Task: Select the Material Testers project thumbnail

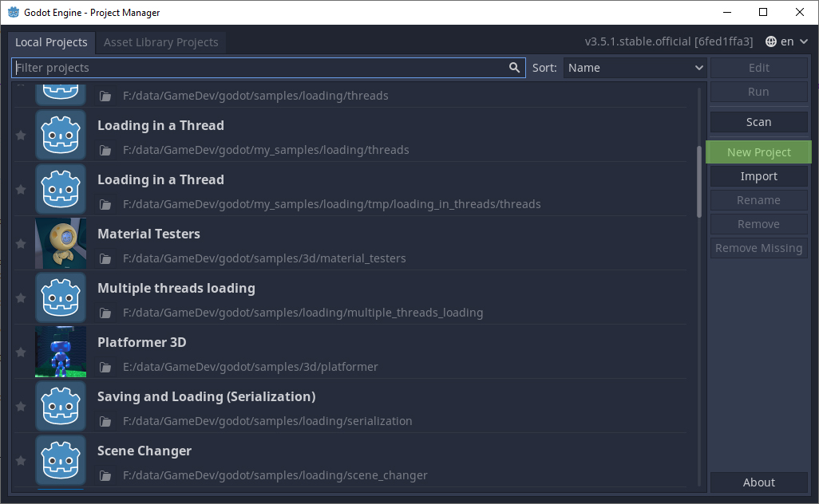Action: 61,243
